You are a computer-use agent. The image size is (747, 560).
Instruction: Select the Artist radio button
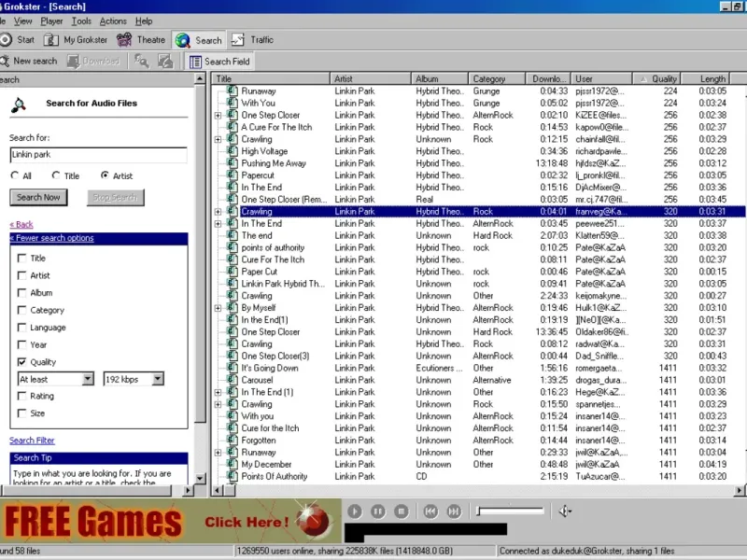(105, 175)
